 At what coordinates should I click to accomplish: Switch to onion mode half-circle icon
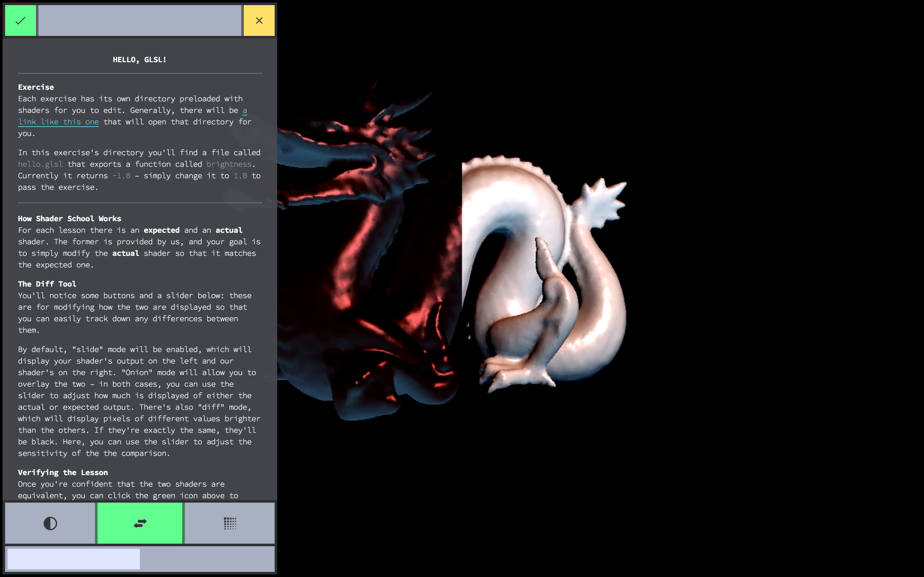(x=50, y=523)
